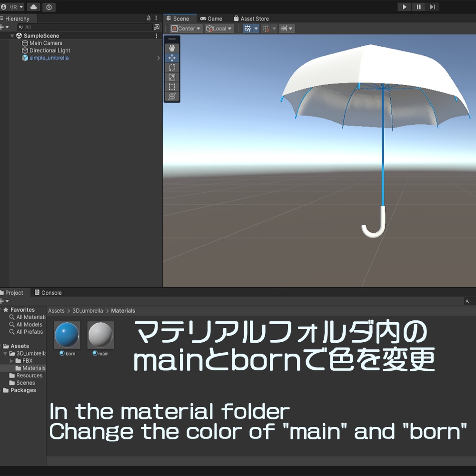Switch to the Game tab
Screen dimensions: 476x476
(211, 19)
